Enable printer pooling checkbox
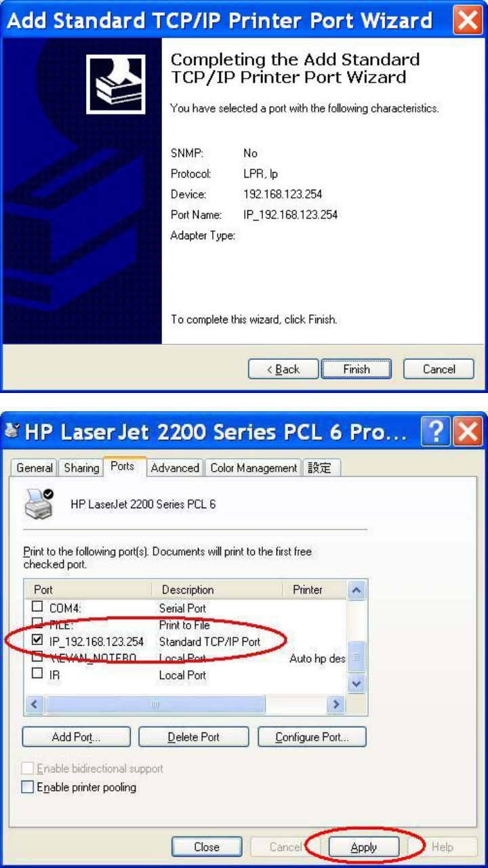This screenshot has height=868, width=488. [28, 787]
